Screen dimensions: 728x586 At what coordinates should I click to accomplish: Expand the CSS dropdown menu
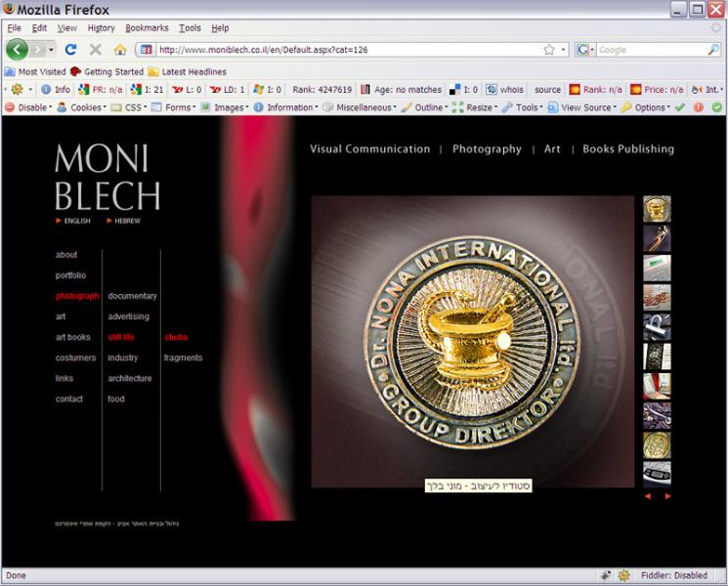(129, 107)
